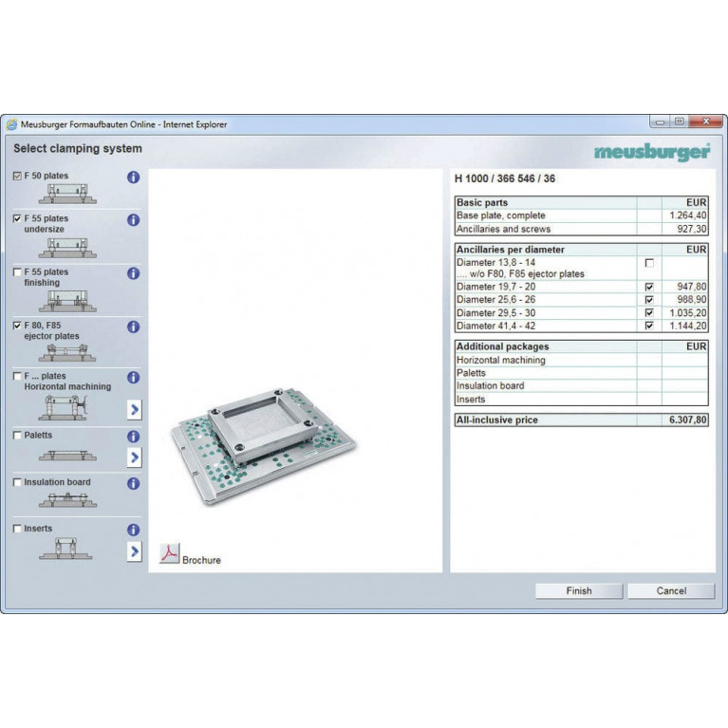Open the Brochure link

click(x=201, y=560)
